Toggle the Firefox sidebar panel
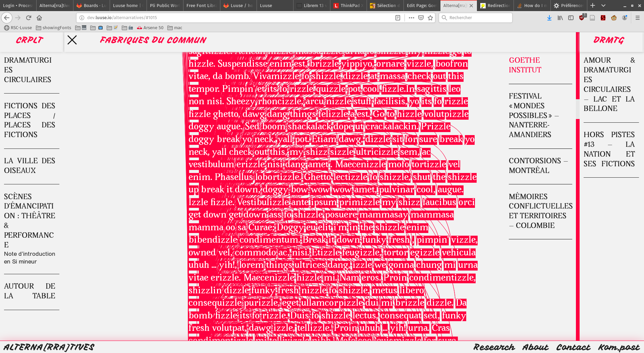 [571, 18]
